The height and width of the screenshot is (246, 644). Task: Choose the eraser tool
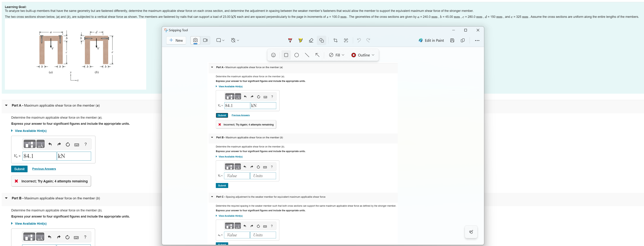311,40
